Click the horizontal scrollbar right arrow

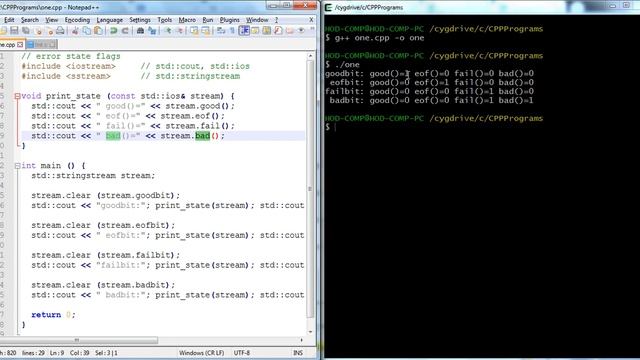302,340
